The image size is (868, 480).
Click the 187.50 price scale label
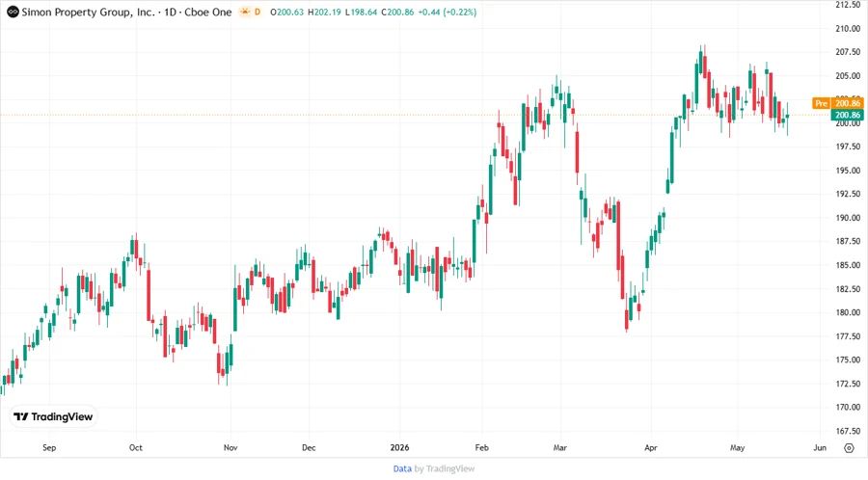(848, 241)
